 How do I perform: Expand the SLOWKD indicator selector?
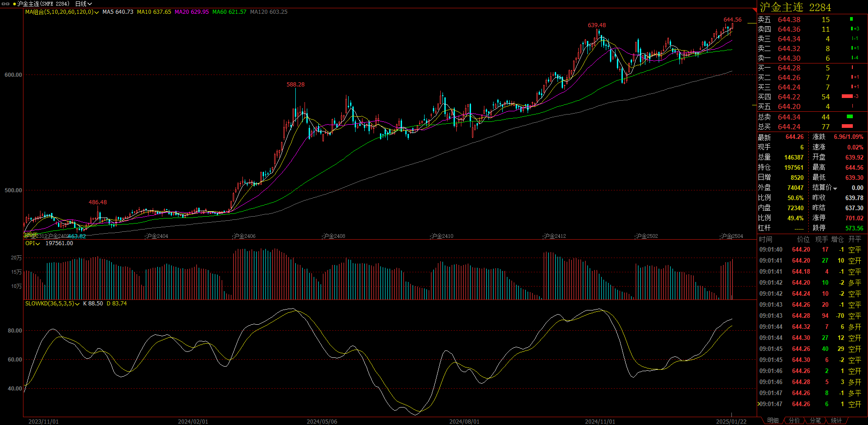pos(77,304)
